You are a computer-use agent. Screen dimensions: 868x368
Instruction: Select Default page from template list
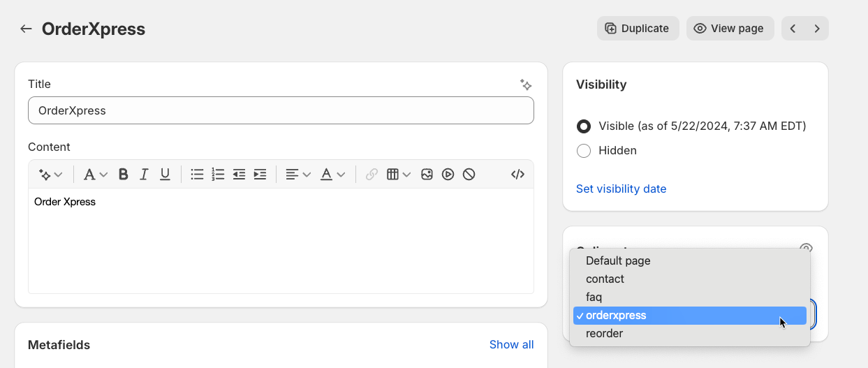[x=618, y=260]
